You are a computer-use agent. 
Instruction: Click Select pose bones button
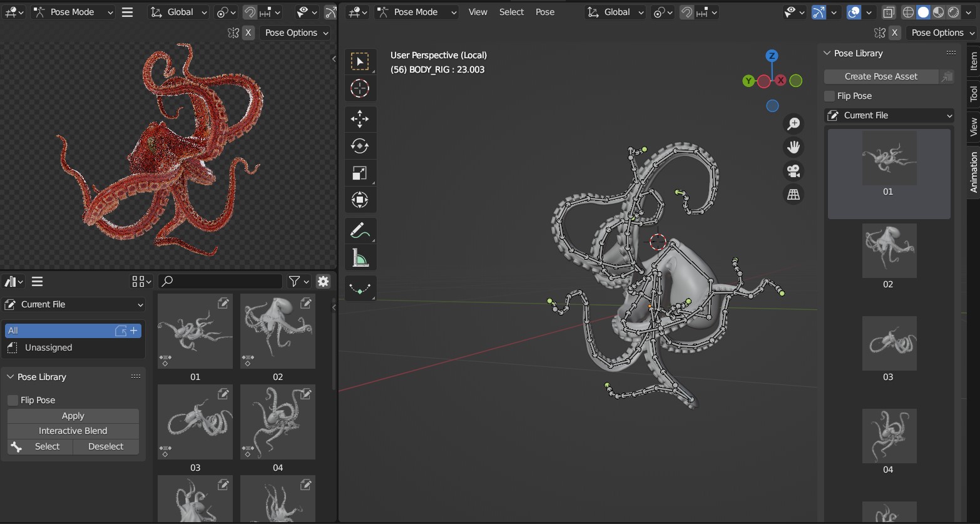[41, 446]
